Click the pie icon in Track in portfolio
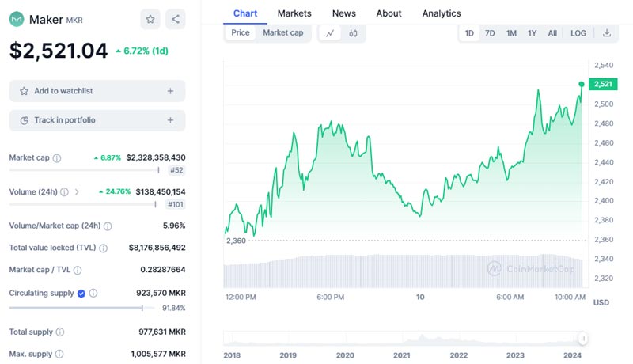 pos(25,120)
